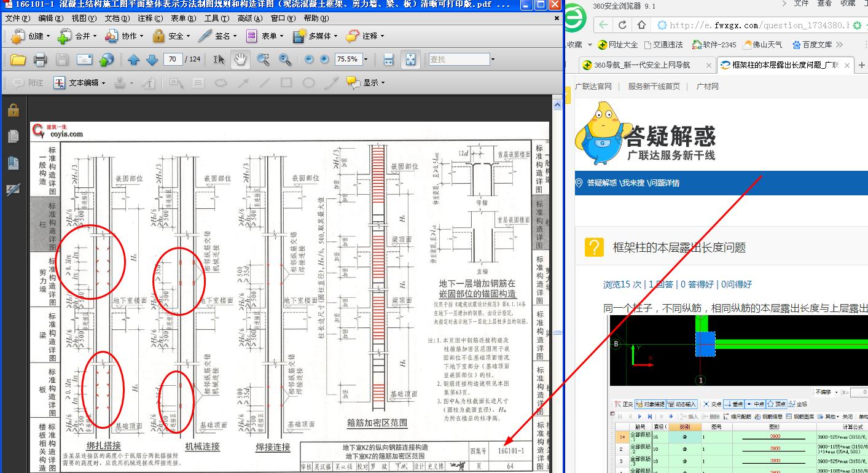The height and width of the screenshot is (473, 868).
Task: Click the 查找 search field
Action: coord(459,60)
